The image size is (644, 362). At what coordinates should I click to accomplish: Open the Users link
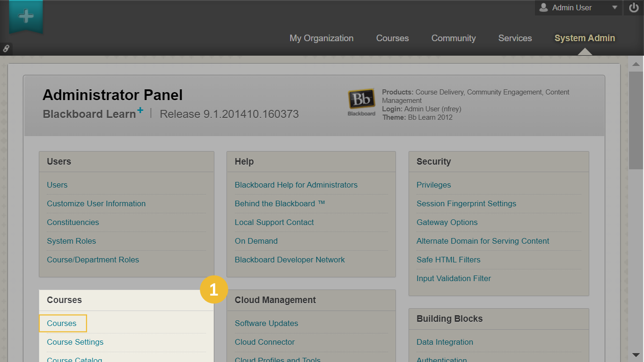click(57, 185)
